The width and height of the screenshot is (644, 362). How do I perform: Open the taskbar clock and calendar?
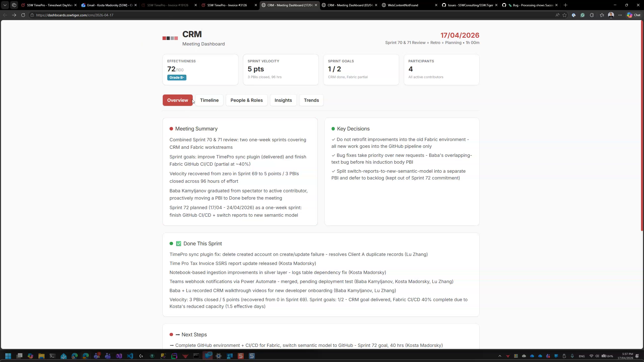coord(625,356)
